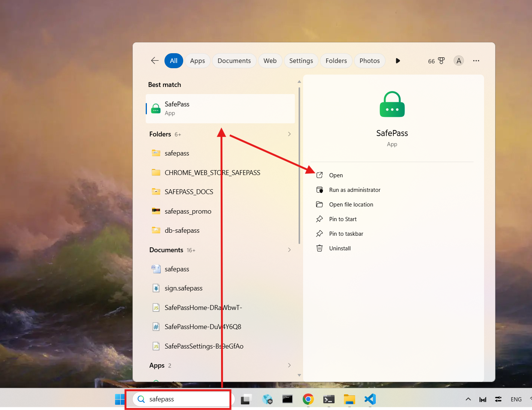Viewport: 532px width, 410px height.
Task: Open the globe app icon on the taskbar
Action: [x=267, y=399]
